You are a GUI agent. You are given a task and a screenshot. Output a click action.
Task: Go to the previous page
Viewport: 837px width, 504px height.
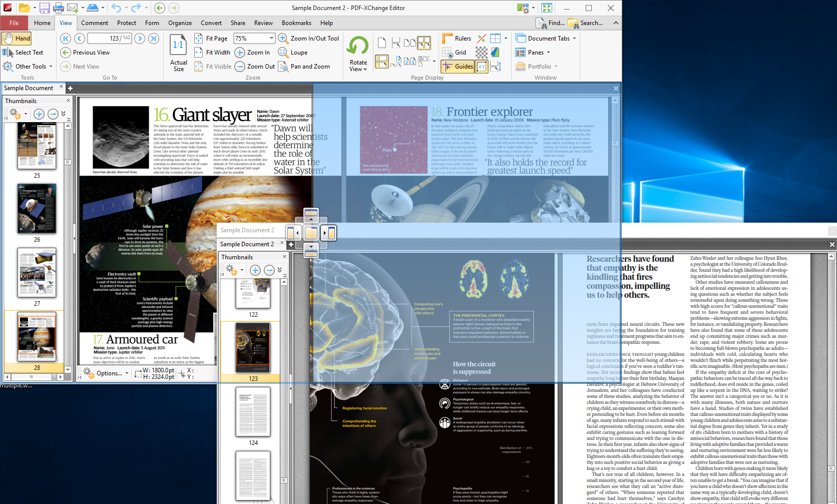pyautogui.click(x=80, y=38)
